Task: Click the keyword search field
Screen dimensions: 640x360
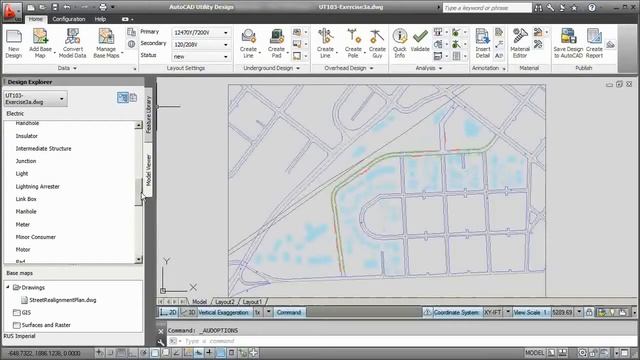Action: click(x=487, y=8)
